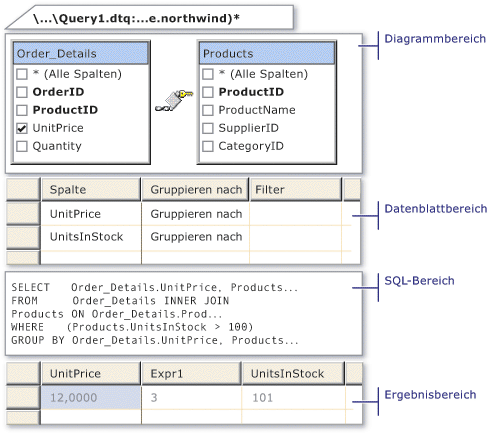This screenshot has width=489, height=433.
Task: Tick the ProductName checkbox in Products
Action: point(208,110)
